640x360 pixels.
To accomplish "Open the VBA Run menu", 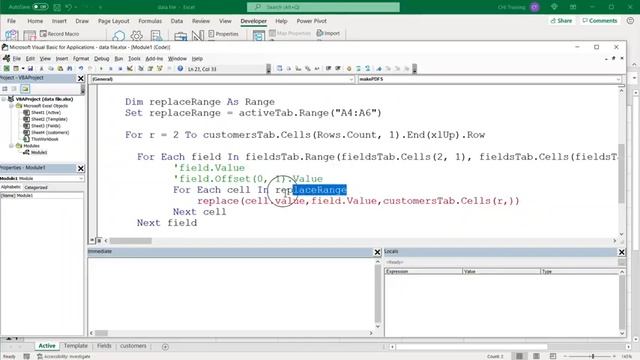I will click(x=118, y=59).
